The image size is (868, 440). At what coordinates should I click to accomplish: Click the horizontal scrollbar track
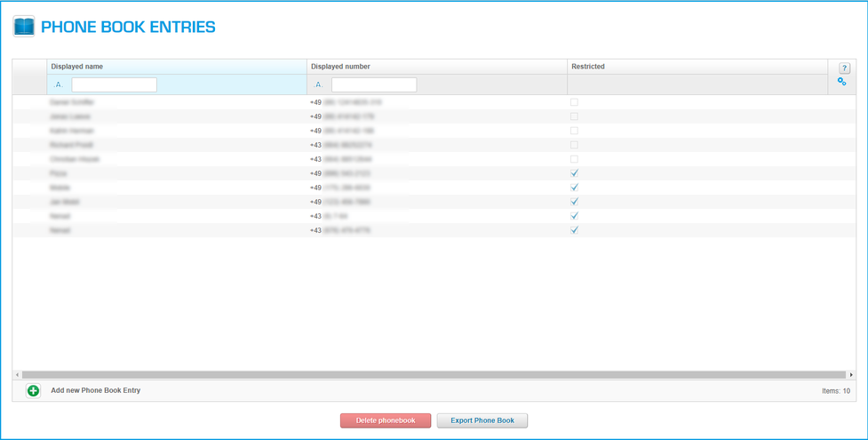[x=434, y=374]
